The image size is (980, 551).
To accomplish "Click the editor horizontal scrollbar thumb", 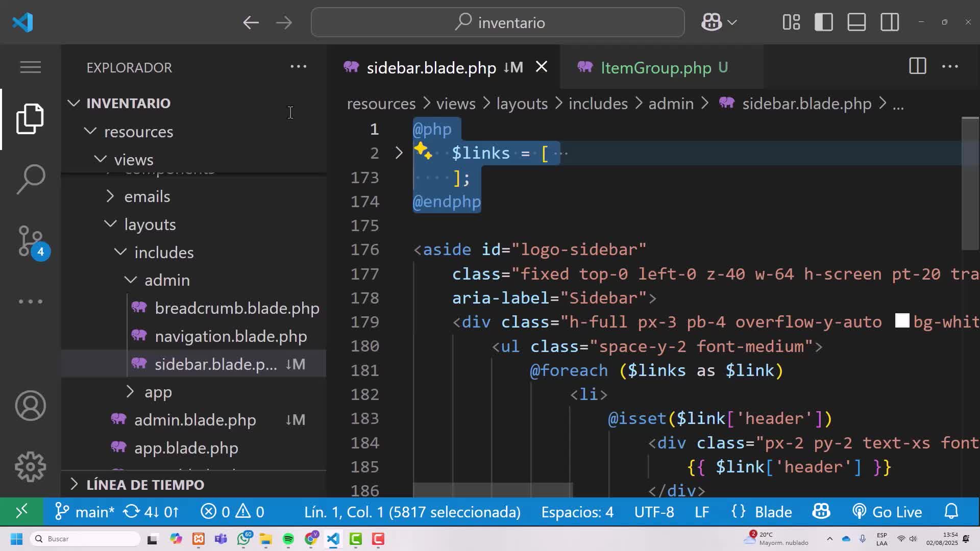I will [493, 490].
